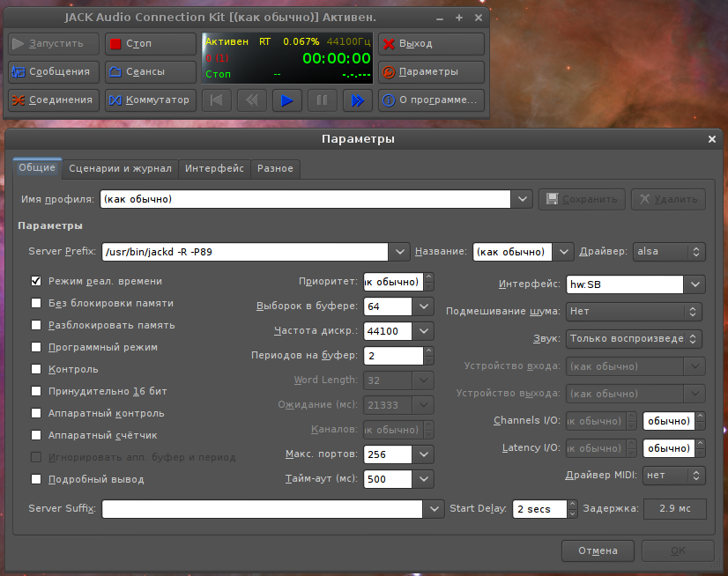This screenshot has height=576, width=728.
Task: Open the Сеансы sessions menu
Action: click(150, 72)
